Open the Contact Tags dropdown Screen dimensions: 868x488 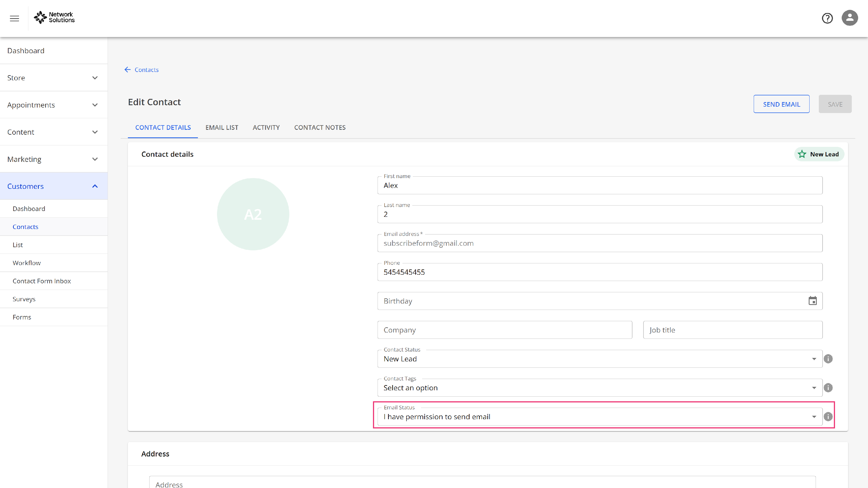click(600, 388)
